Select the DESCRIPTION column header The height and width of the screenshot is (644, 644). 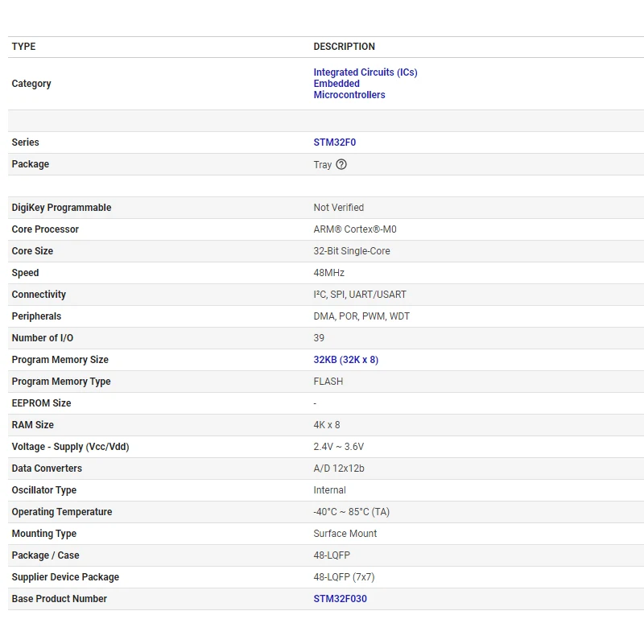(x=344, y=47)
